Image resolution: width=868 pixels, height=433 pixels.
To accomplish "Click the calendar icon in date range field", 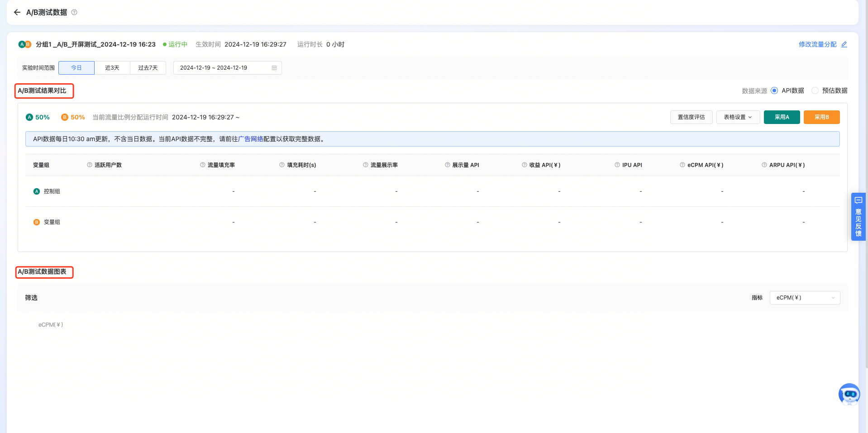I will coord(274,68).
